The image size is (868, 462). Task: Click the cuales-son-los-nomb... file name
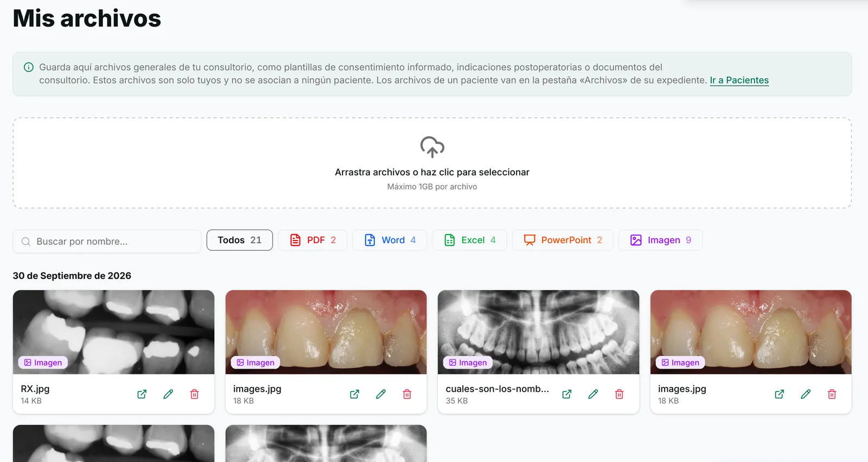(497, 389)
